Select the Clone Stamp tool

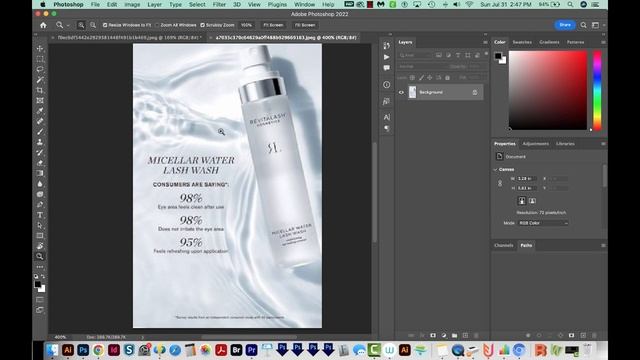40,142
